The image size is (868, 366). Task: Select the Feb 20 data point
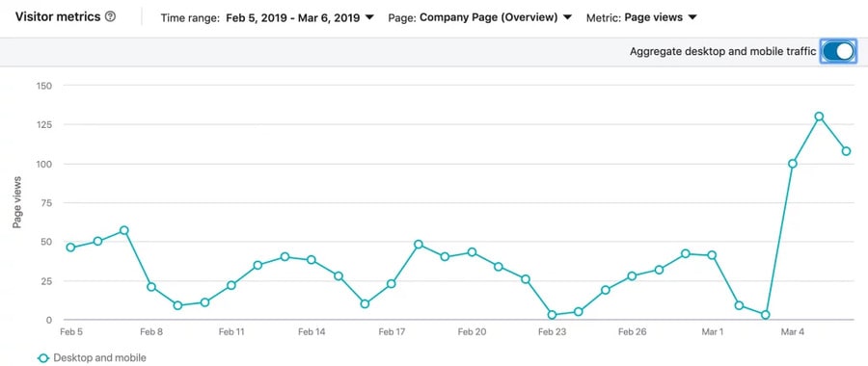click(472, 252)
